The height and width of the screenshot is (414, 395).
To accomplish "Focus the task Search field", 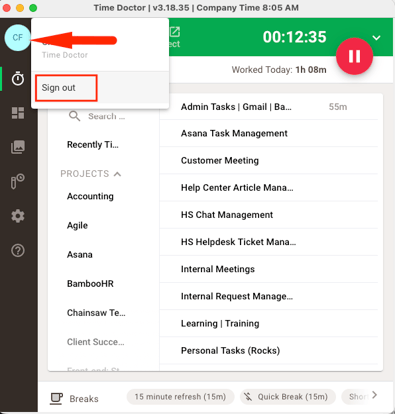I will pyautogui.click(x=106, y=116).
